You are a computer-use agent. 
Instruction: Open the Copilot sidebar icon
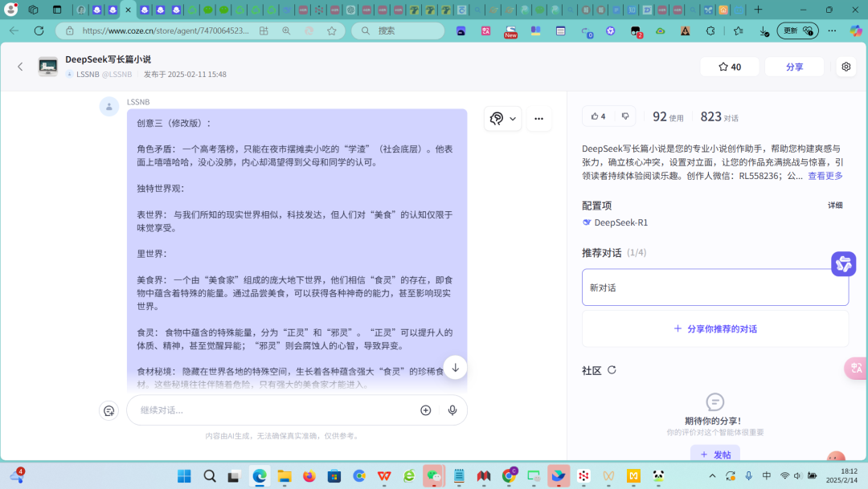click(x=856, y=31)
